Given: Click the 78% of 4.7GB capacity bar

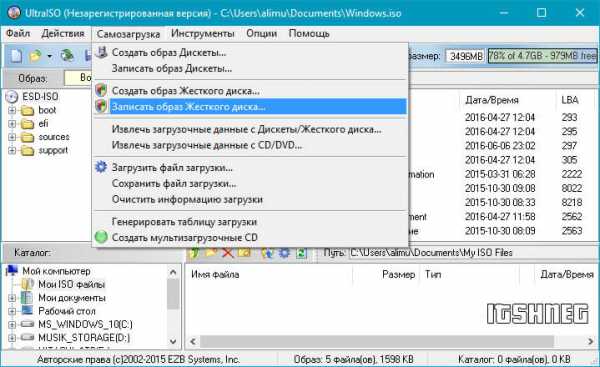Looking at the screenshot, I should click(x=542, y=56).
